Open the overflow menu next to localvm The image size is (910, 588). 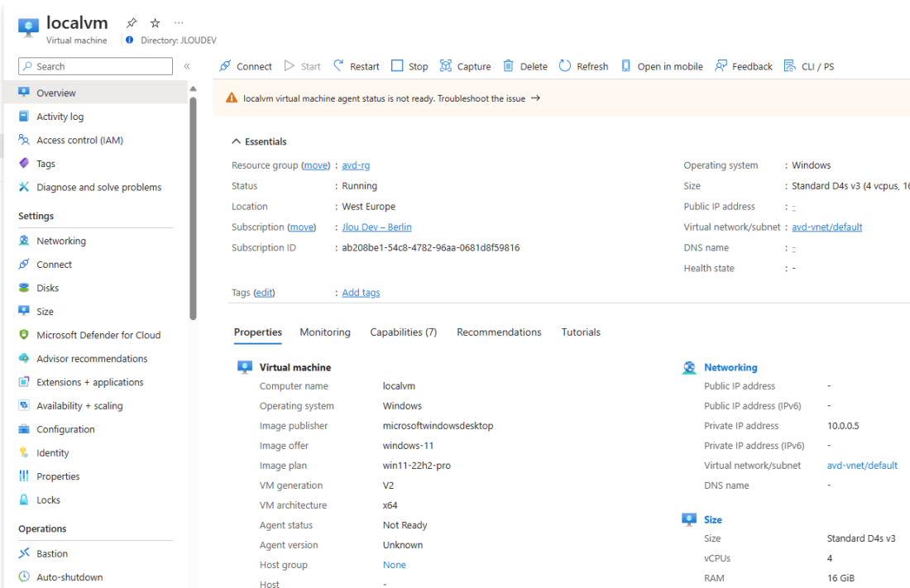point(176,22)
